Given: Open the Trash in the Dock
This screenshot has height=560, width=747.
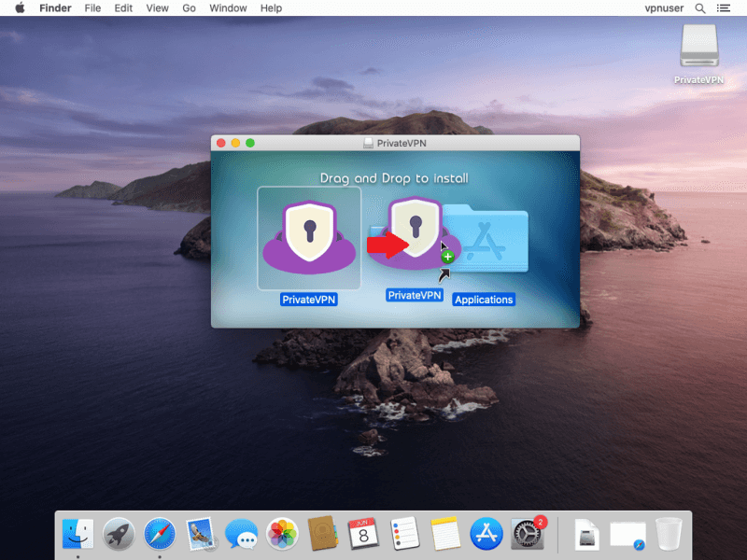Looking at the screenshot, I should [669, 534].
